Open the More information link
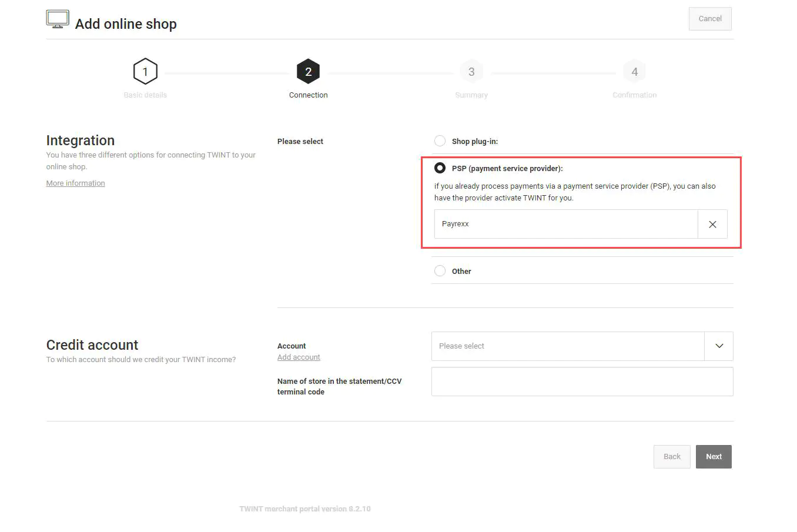Image resolution: width=797 pixels, height=532 pixels. coord(75,183)
